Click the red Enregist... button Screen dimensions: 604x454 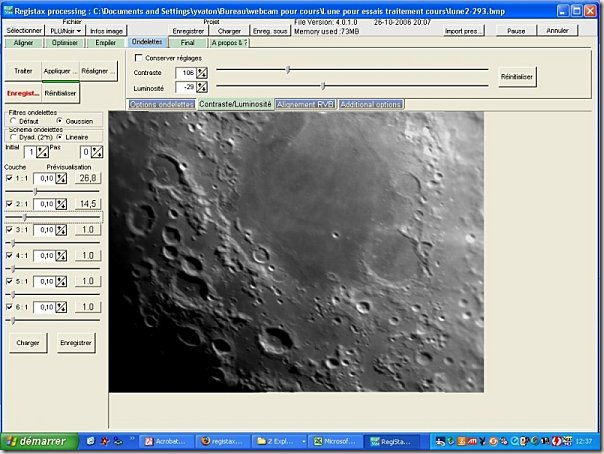[23, 93]
